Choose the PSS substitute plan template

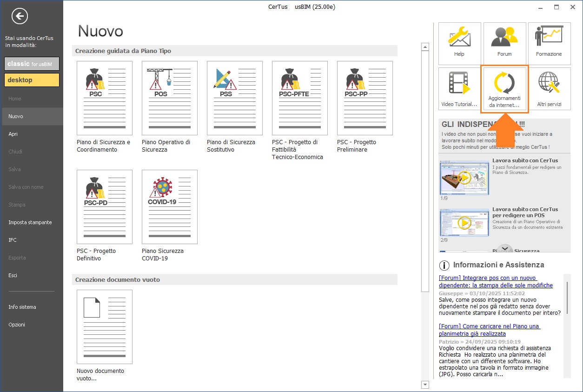tap(234, 98)
